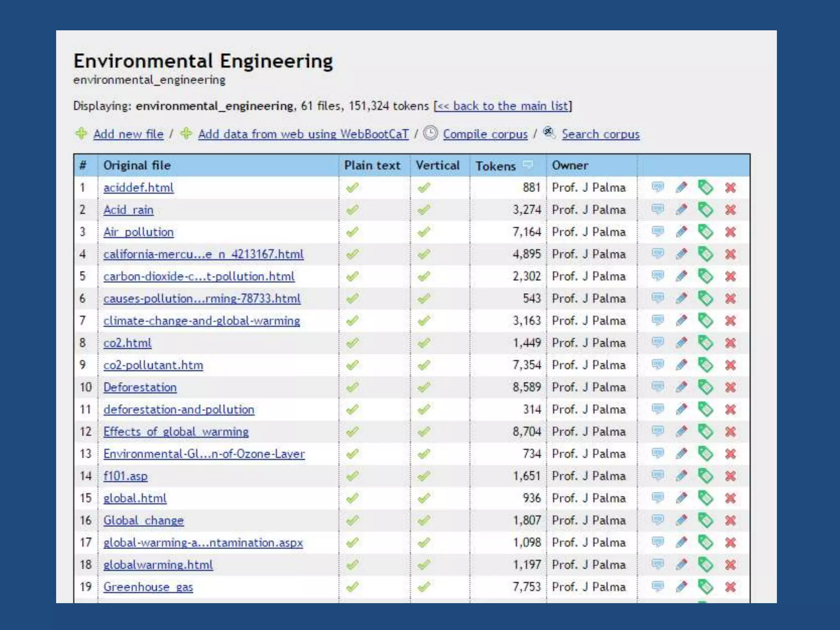This screenshot has height=630, width=840.
Task: Click comment bubble icon for co2.html row
Action: coord(657,342)
